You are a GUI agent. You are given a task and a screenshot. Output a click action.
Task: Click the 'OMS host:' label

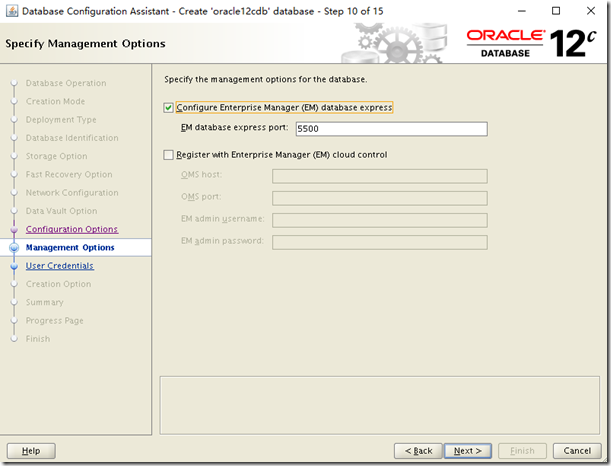201,175
